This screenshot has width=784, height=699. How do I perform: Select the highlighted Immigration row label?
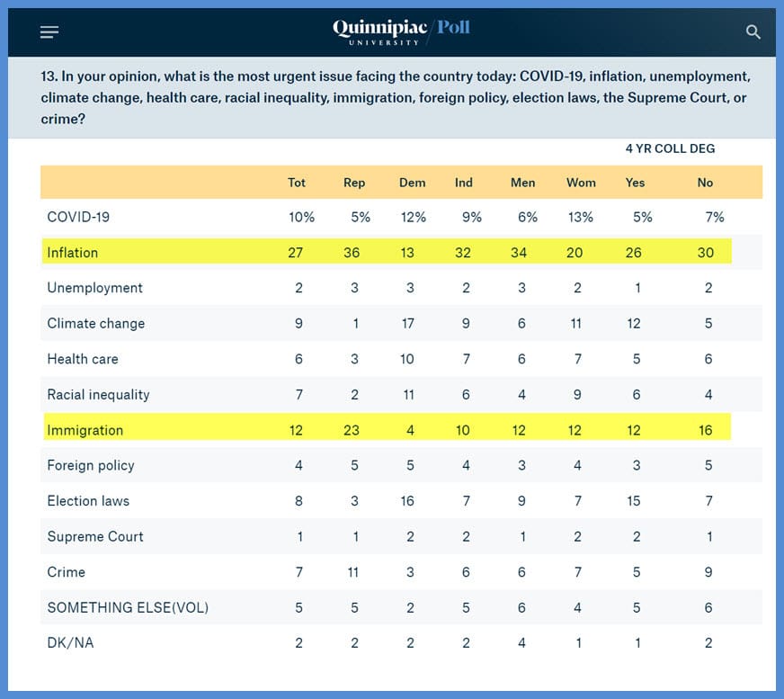pos(85,430)
